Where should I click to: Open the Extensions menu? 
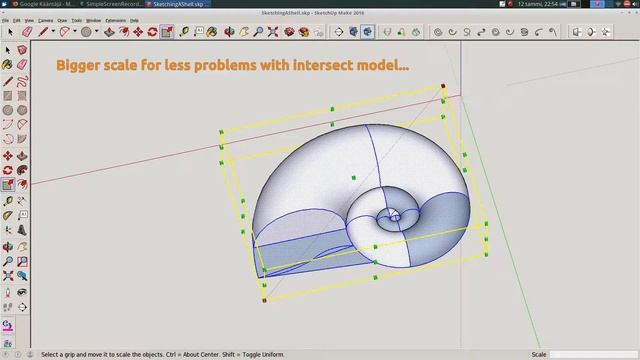point(116,20)
